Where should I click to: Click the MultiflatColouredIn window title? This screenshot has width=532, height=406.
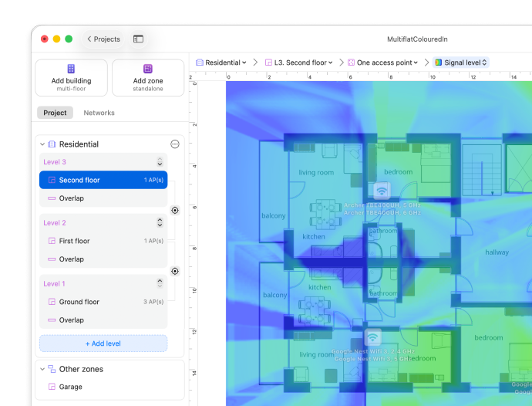tap(417, 39)
